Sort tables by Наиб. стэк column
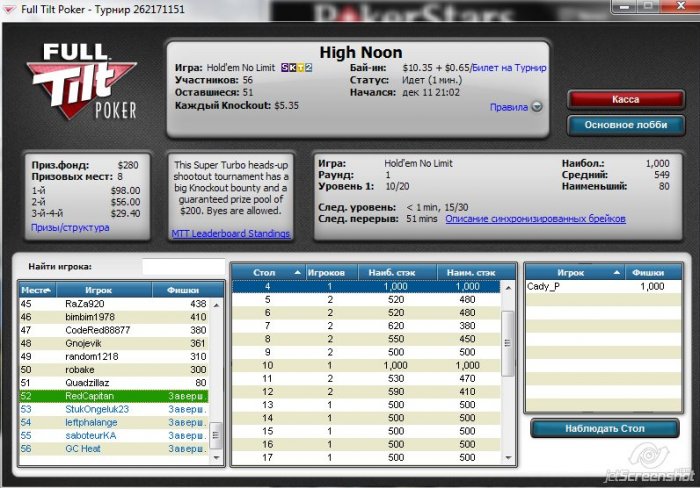 [397, 272]
